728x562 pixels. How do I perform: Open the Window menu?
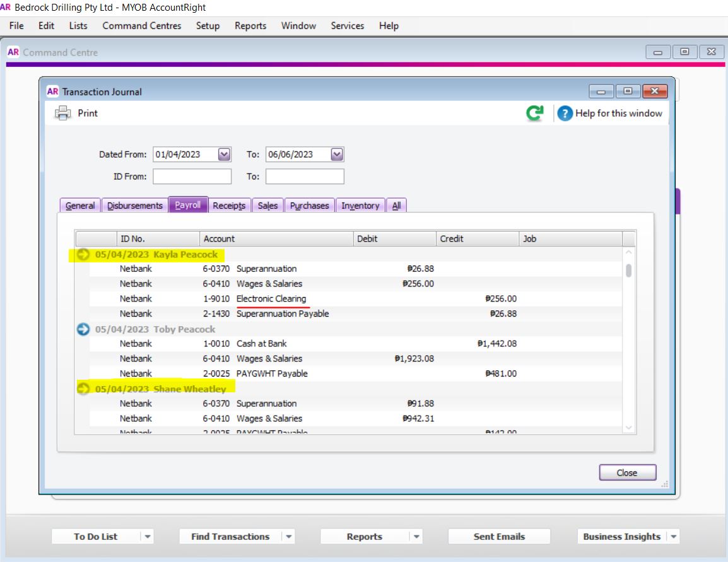(298, 25)
